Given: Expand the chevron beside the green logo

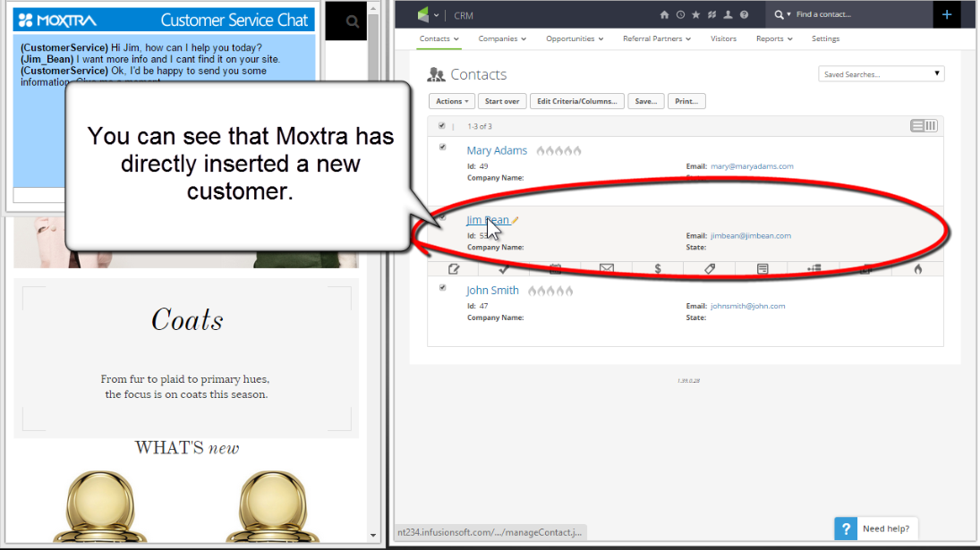Looking at the screenshot, I should click(x=436, y=15).
